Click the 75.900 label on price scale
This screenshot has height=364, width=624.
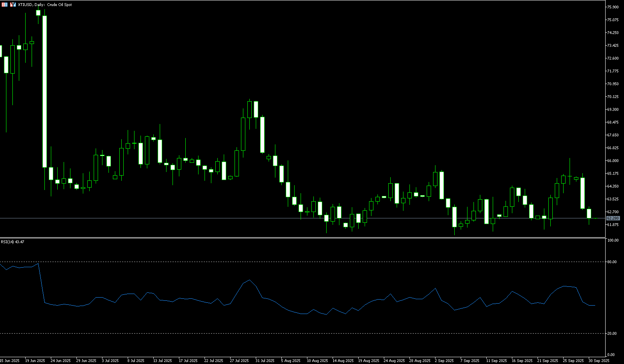pyautogui.click(x=613, y=7)
